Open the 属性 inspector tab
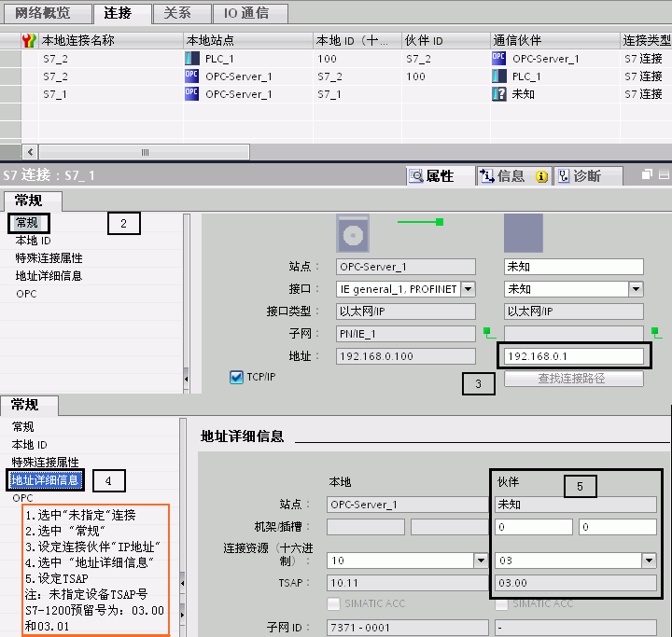This screenshot has height=637, width=672. click(441, 176)
